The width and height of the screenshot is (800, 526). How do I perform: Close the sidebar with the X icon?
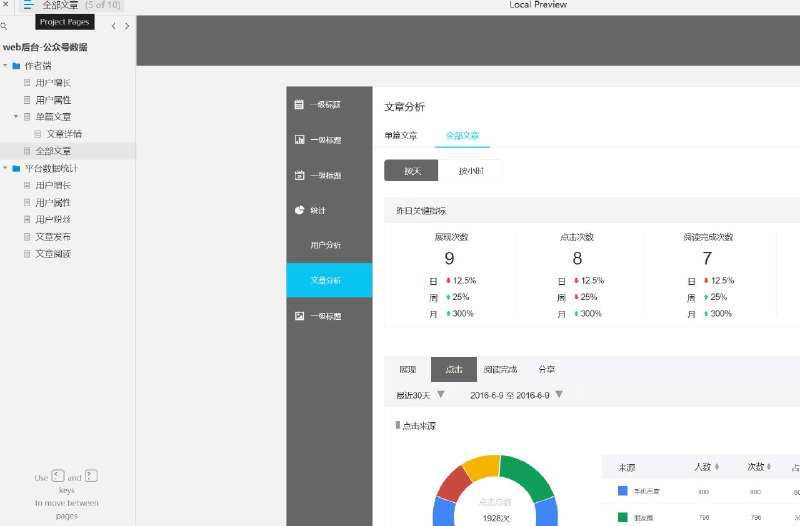[6, 4]
